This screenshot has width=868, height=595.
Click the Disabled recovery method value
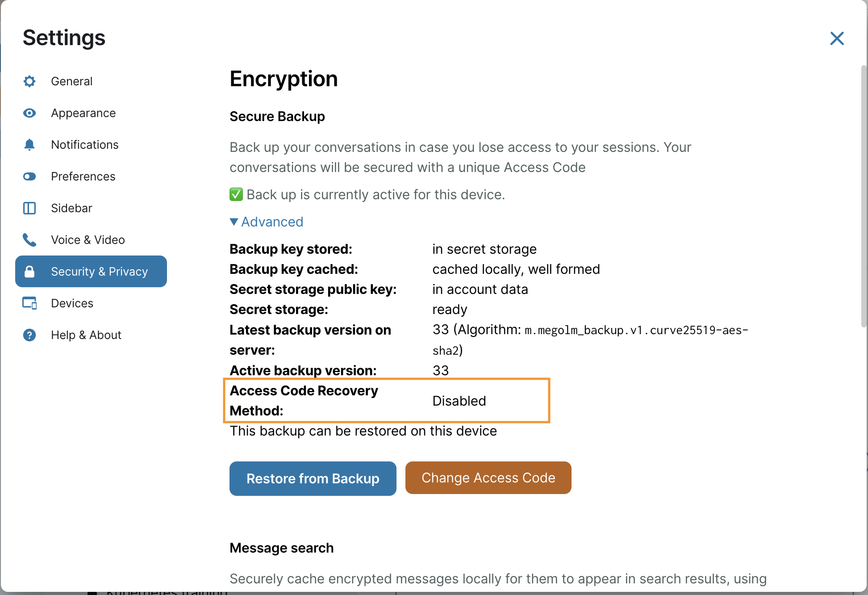(x=459, y=401)
